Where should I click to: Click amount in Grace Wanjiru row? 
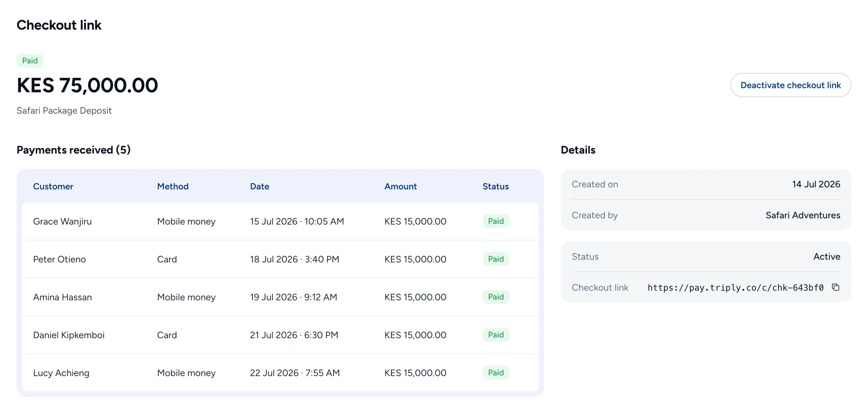coord(415,221)
